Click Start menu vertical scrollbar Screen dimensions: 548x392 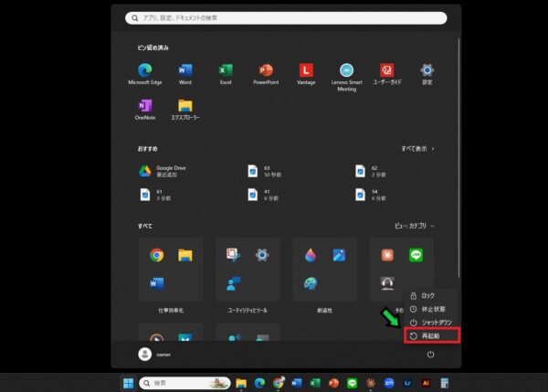point(458,158)
